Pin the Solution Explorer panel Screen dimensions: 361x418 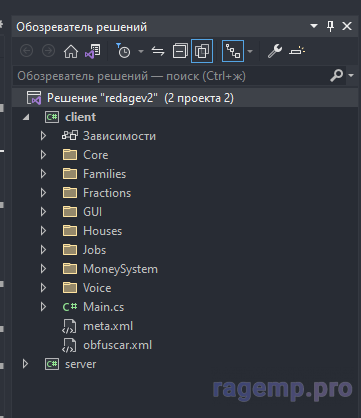[x=330, y=26]
